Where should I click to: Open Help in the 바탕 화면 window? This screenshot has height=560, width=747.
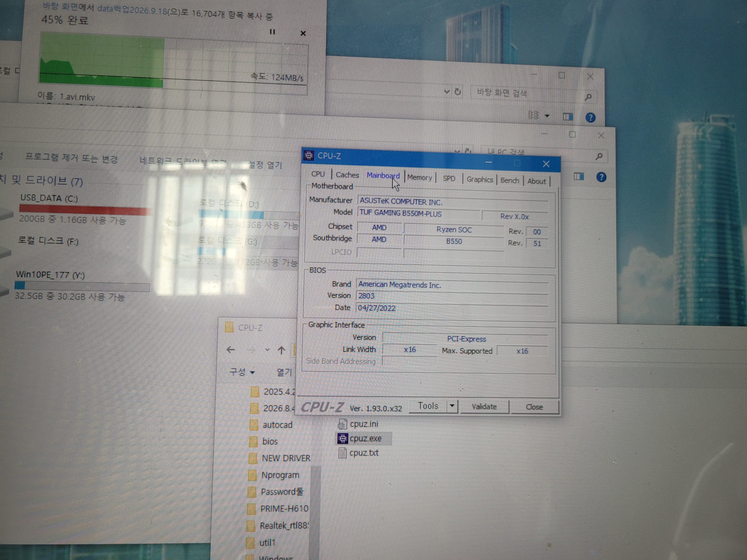590,117
